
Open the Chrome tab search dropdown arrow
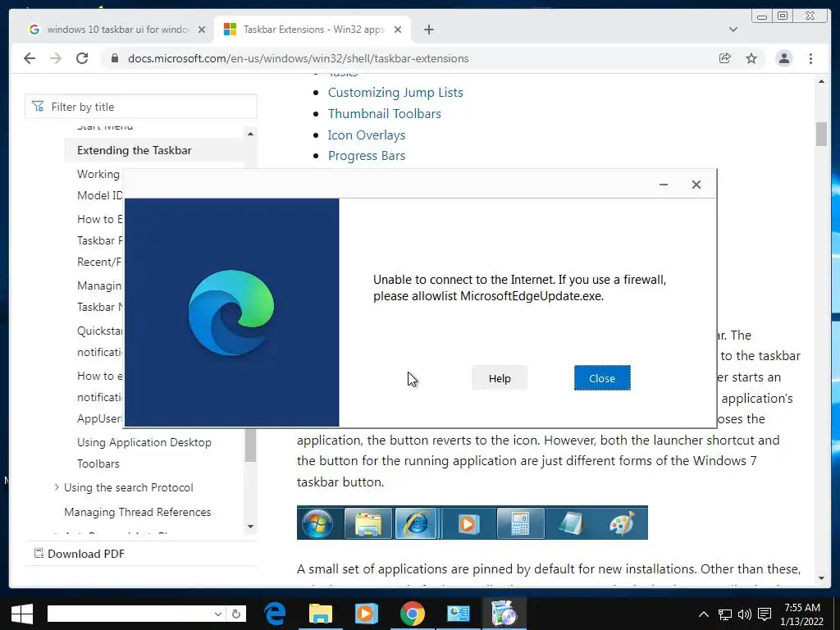point(733,30)
